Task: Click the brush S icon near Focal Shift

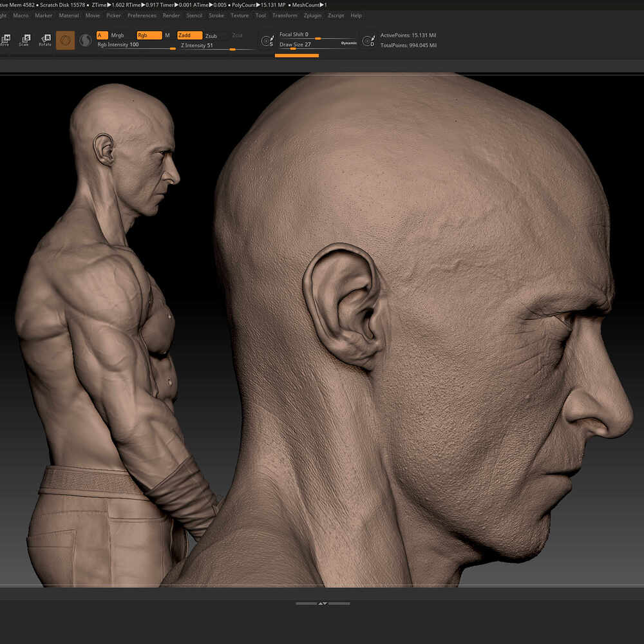Action: click(267, 41)
